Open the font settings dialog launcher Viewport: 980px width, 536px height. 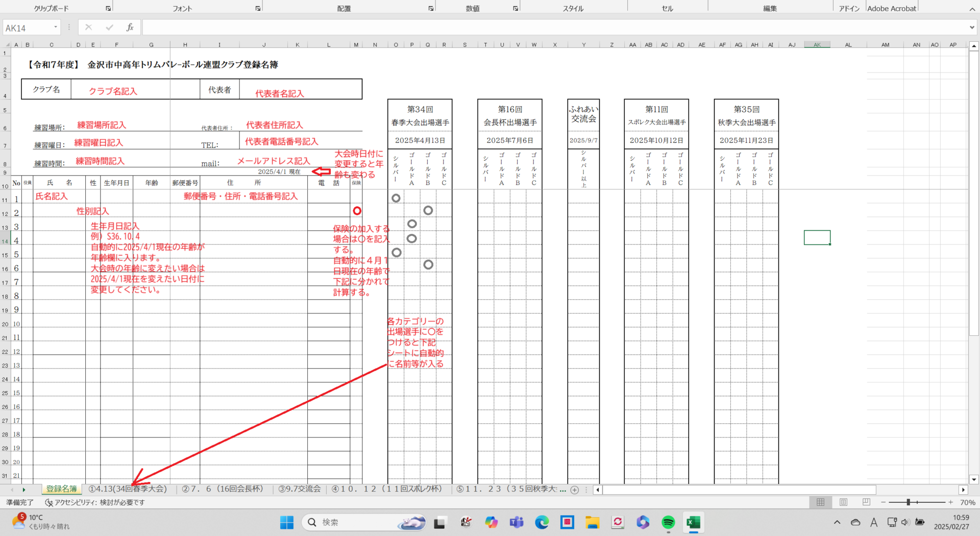pyautogui.click(x=258, y=9)
